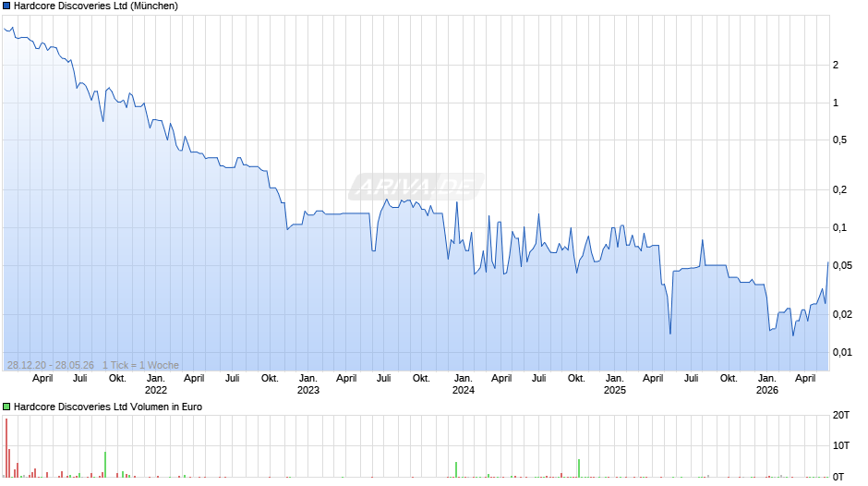Click the 'Jan. 2023' time axis label
The height and width of the screenshot is (486, 868).
tap(308, 384)
